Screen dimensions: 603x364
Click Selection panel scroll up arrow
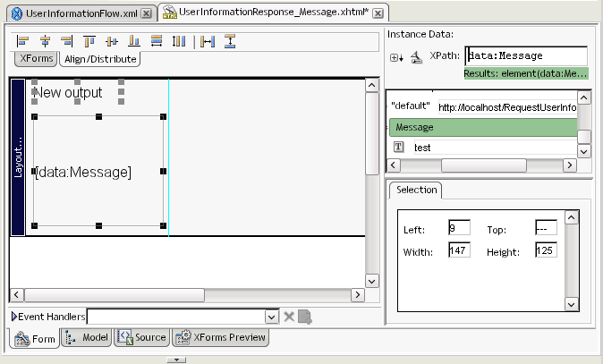[572, 218]
